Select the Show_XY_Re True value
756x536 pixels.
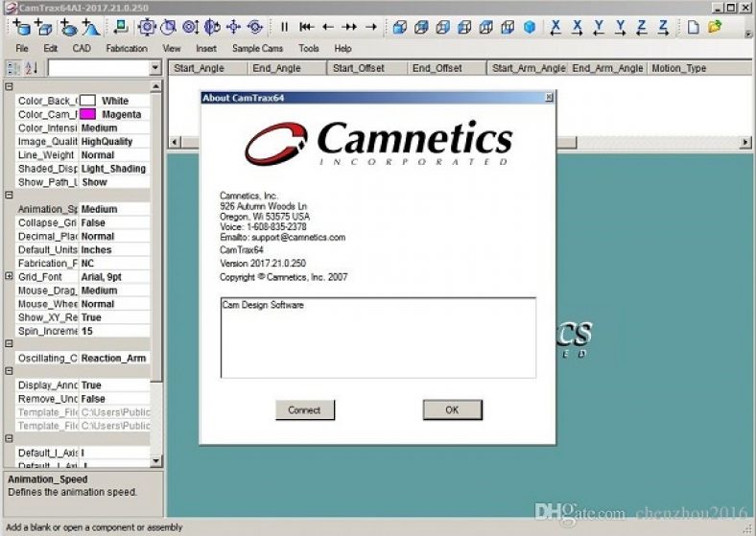(115, 317)
